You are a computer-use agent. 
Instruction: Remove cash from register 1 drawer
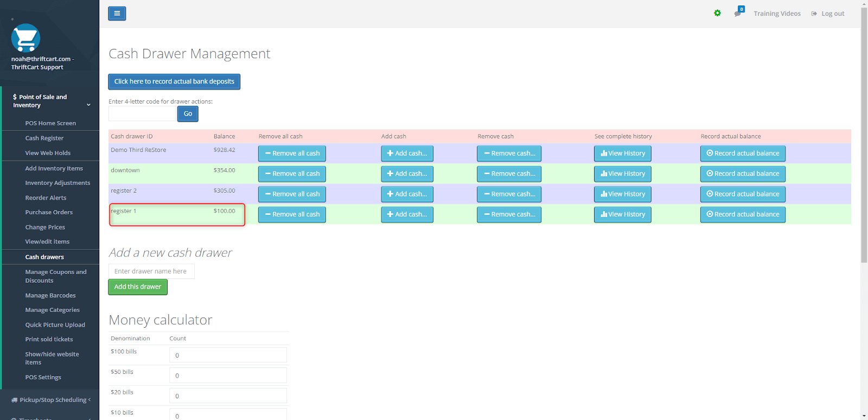pos(509,214)
